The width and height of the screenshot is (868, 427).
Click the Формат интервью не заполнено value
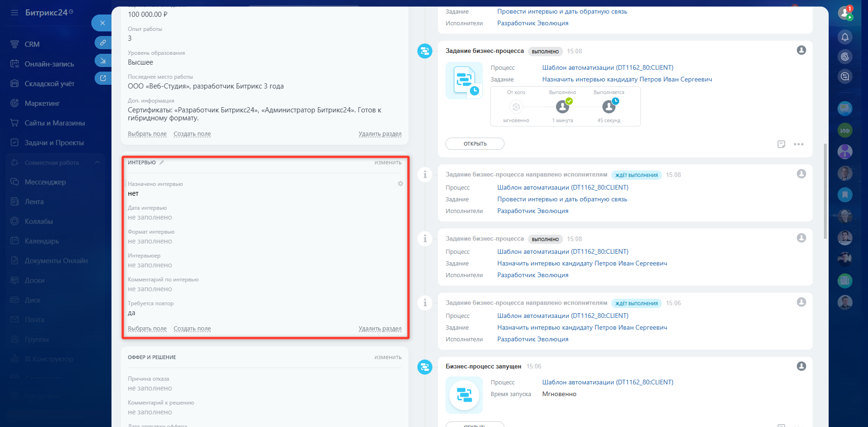(150, 241)
